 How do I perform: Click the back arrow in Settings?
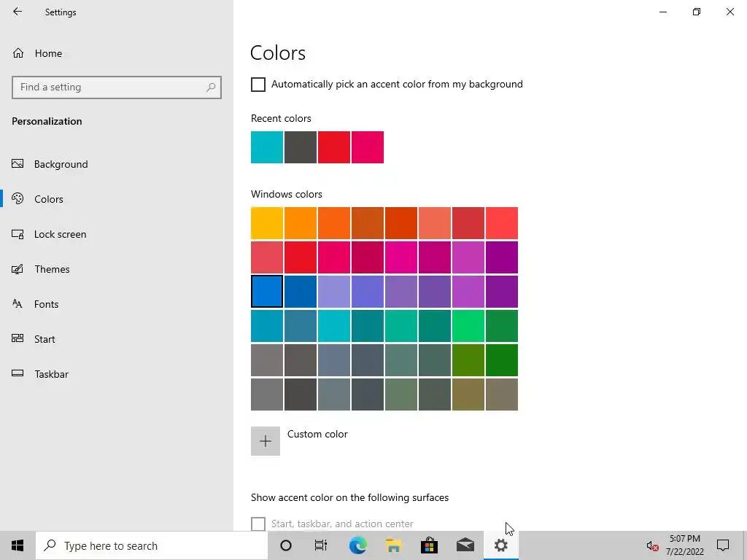tap(18, 12)
